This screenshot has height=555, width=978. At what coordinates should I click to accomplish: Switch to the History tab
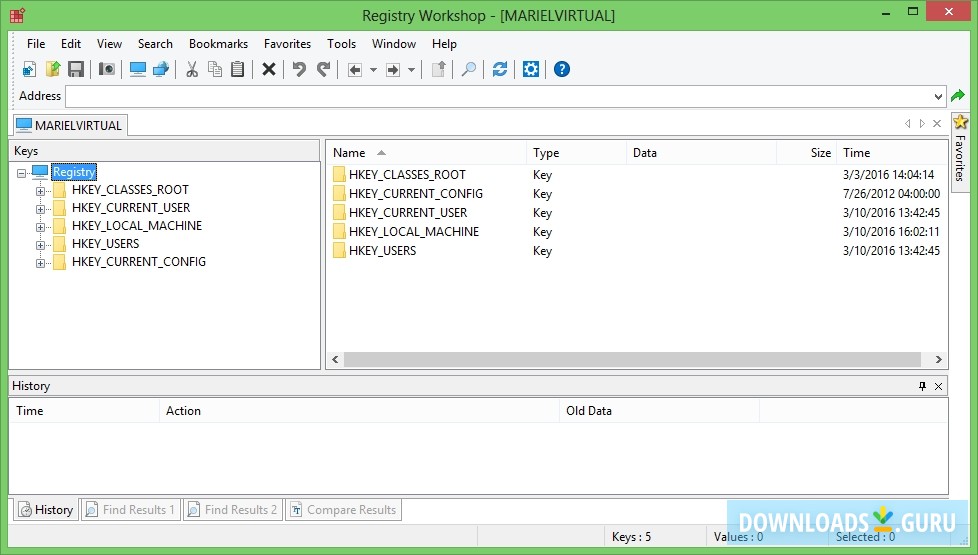tap(46, 509)
